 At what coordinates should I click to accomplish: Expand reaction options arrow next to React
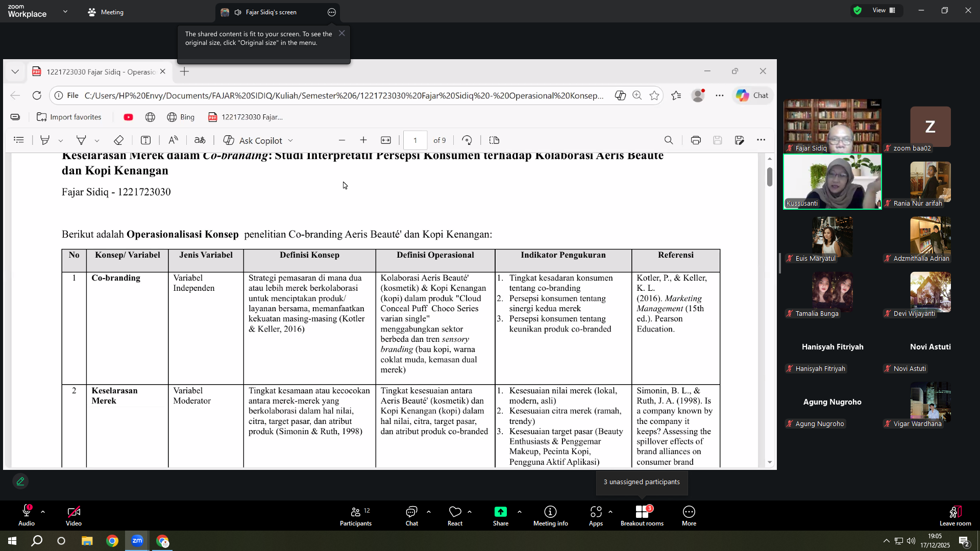click(x=470, y=512)
